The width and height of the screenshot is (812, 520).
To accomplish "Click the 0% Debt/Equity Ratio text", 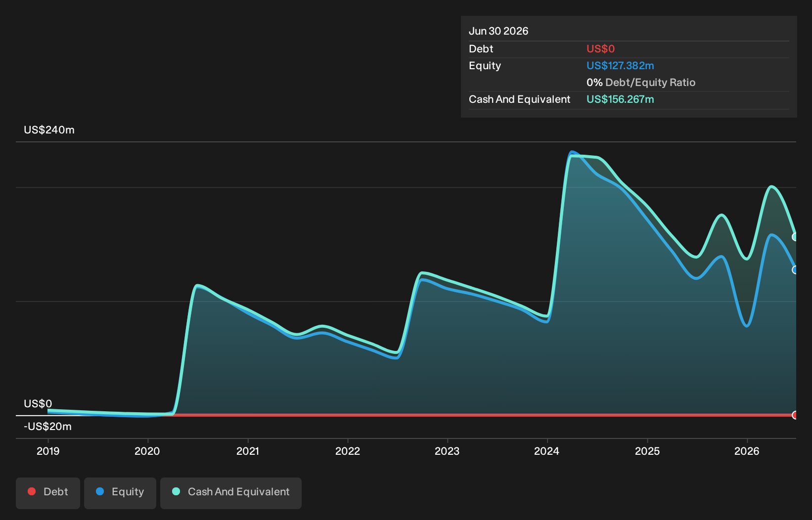I will click(x=641, y=83).
